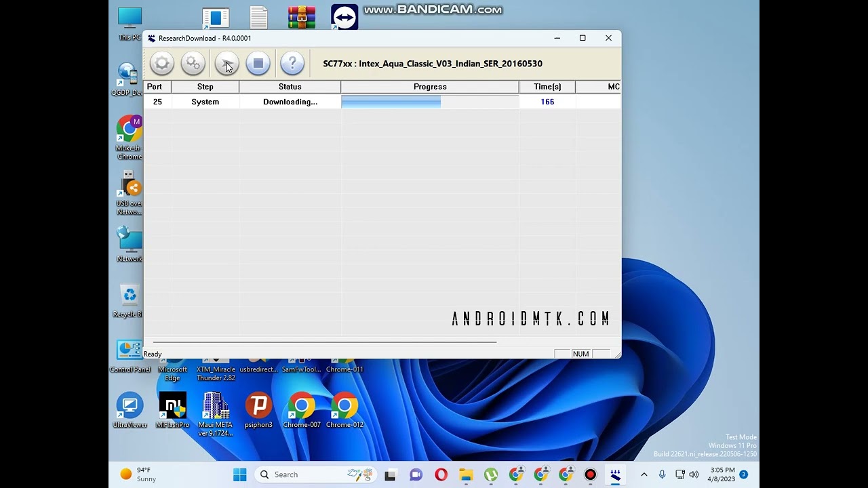868x488 pixels.
Task: Click the Windows taskbar Search box
Action: 315,474
